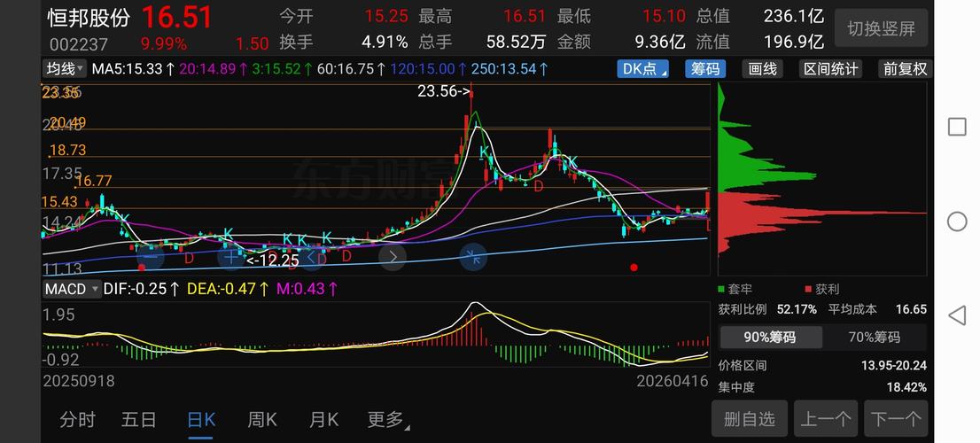Tap the 23.56 peak price marker
Image resolution: width=980 pixels, height=443 pixels.
point(443,92)
